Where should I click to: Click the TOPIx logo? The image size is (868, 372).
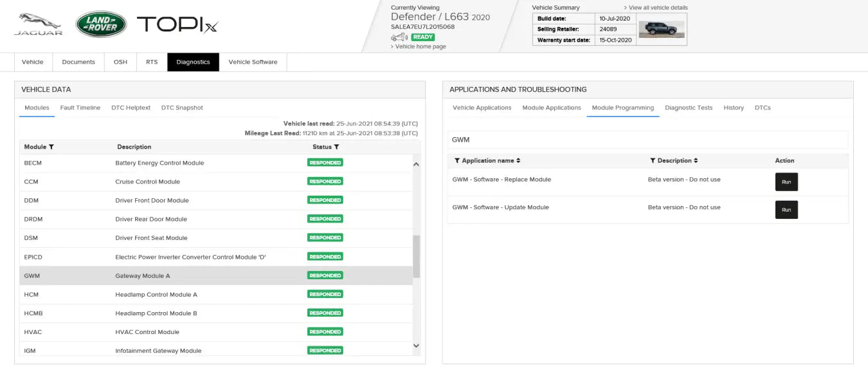point(177,24)
